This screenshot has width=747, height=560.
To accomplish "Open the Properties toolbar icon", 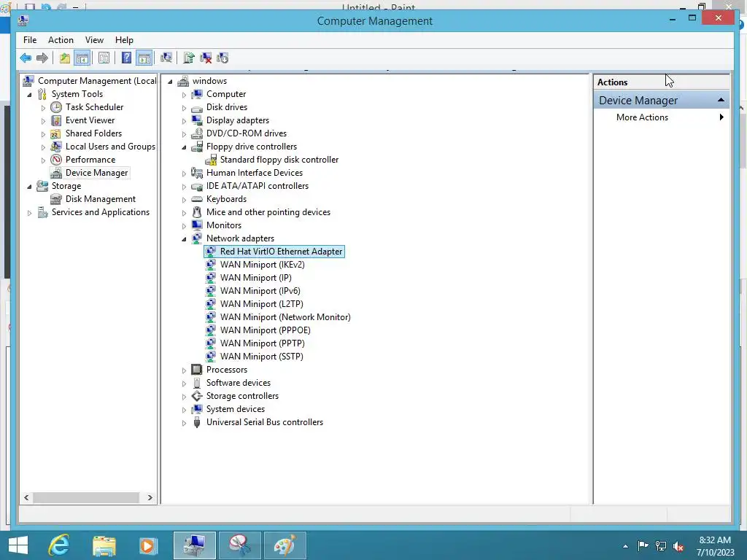I will [x=104, y=58].
